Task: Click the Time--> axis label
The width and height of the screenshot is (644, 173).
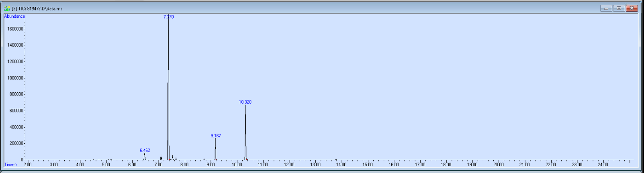Action: point(11,165)
